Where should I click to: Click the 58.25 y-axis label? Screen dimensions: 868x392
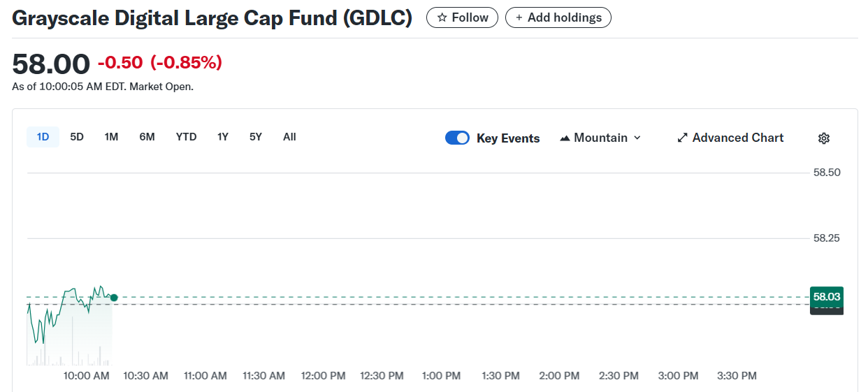pyautogui.click(x=827, y=238)
